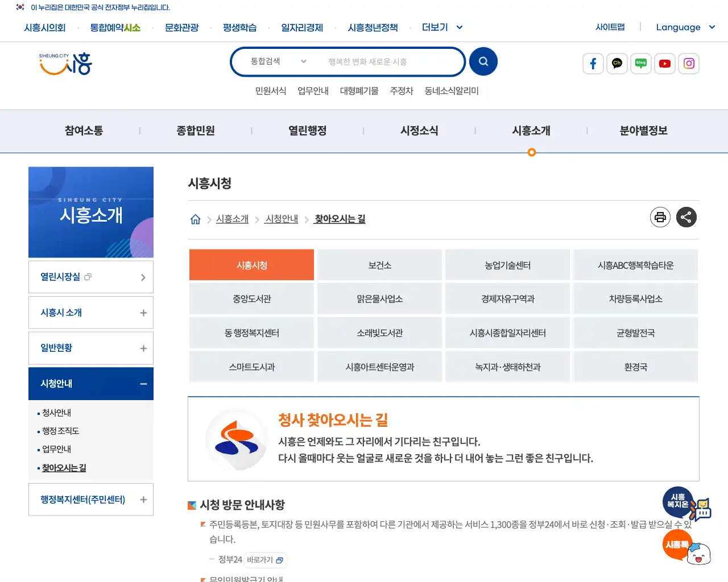Image resolution: width=728 pixels, height=582 pixels.
Task: Open the 사이트맵 link
Action: (x=610, y=27)
